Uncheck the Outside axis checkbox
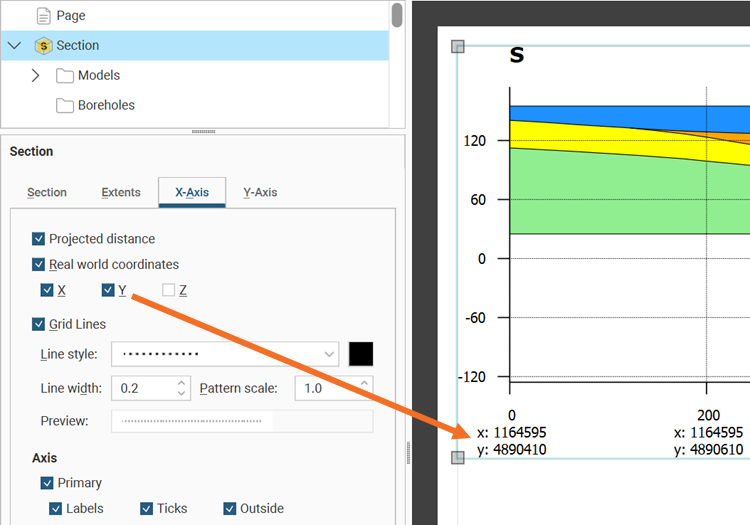This screenshot has width=750, height=525. pyautogui.click(x=230, y=509)
